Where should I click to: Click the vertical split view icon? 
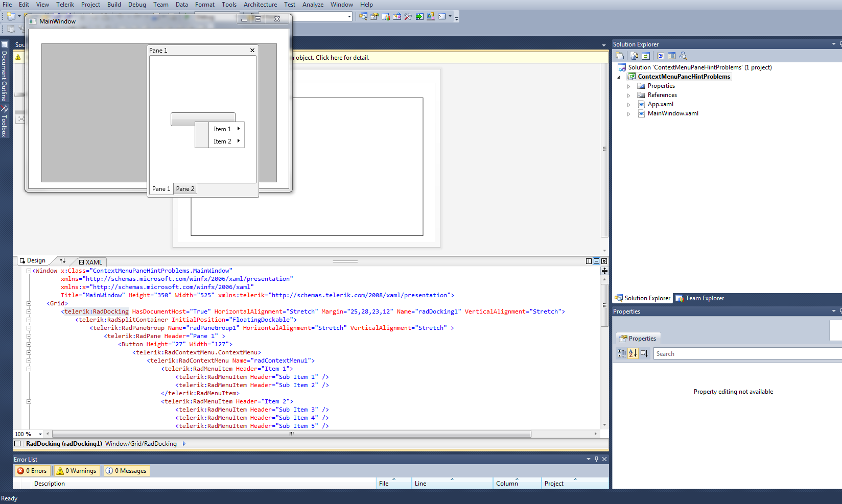pos(589,261)
